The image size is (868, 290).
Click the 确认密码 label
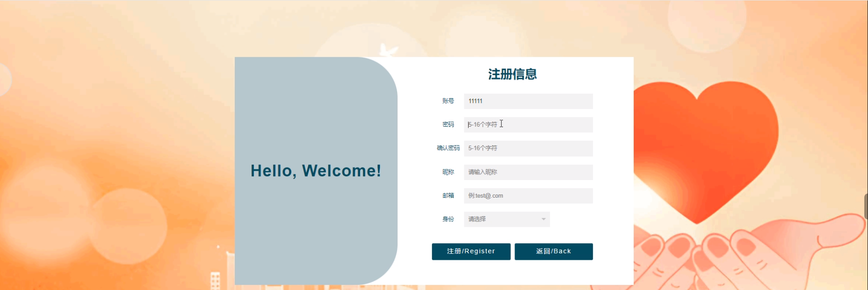[x=448, y=148]
